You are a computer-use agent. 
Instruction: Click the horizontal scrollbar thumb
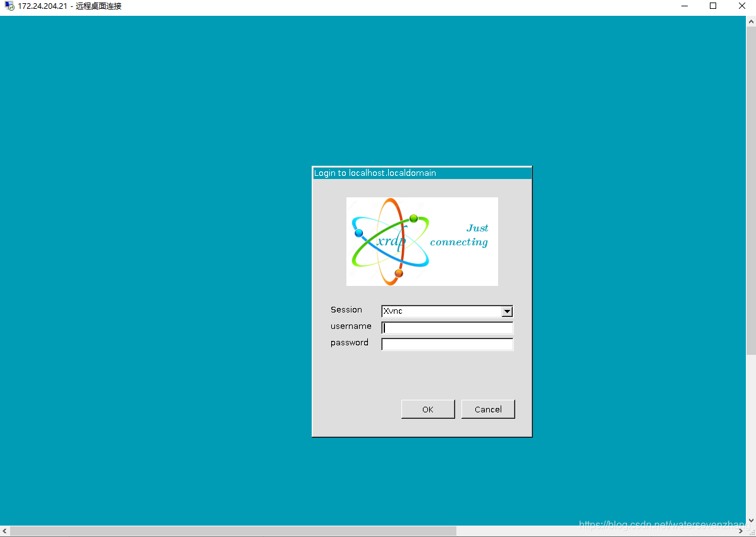pyautogui.click(x=233, y=531)
